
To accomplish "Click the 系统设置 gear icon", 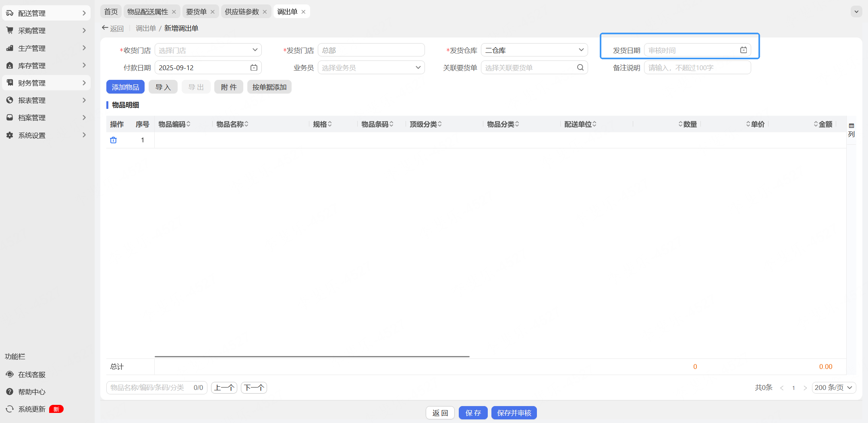I will coord(10,135).
